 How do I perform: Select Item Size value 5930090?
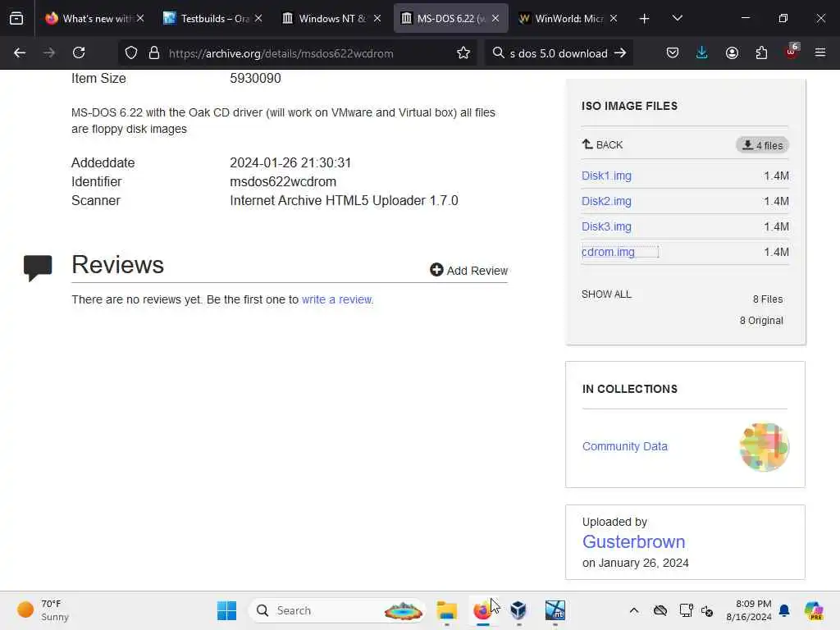pos(255,78)
